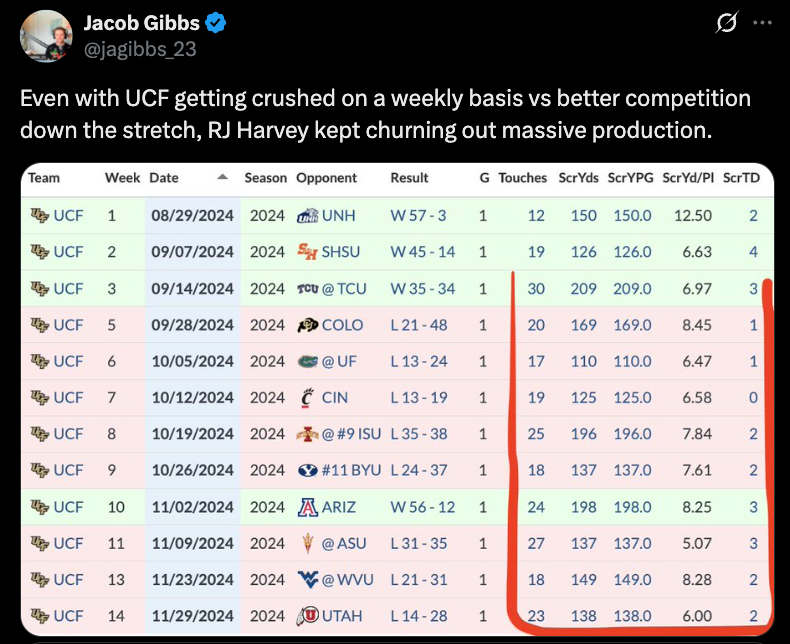790x644 pixels.
Task: Click the Utah Utes logo
Action: click(x=307, y=616)
